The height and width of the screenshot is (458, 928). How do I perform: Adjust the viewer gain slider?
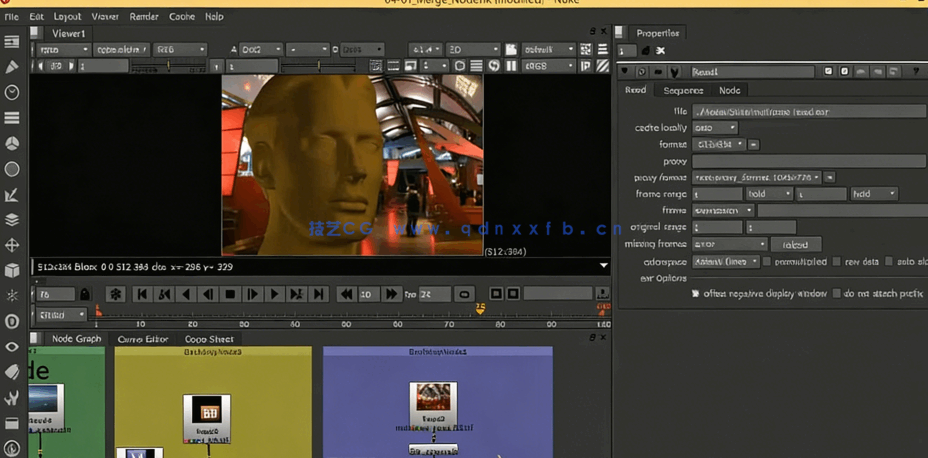point(168,66)
